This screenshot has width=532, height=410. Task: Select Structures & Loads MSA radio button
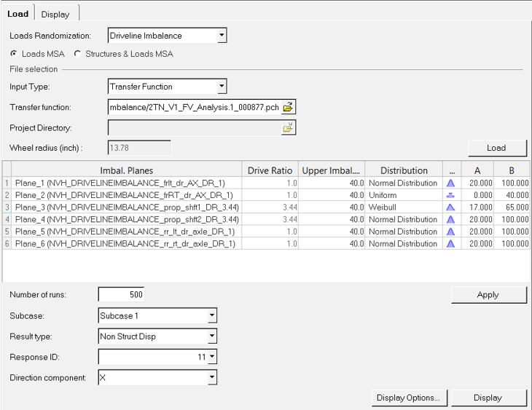78,54
